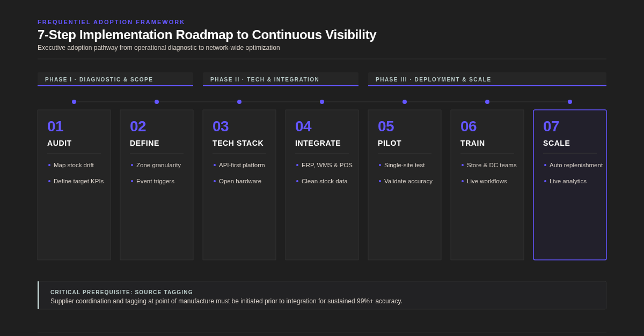The width and height of the screenshot is (644, 336).
Task: Click the step number 01
Action: pos(55,126)
